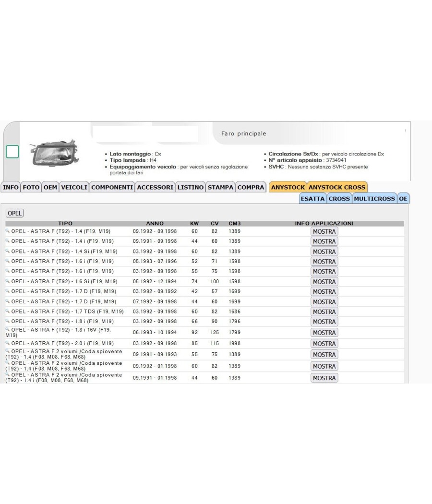Click MOSTRA for Astra F 1.6 i 71 CV
This screenshot has width=432, height=504.
324,262
